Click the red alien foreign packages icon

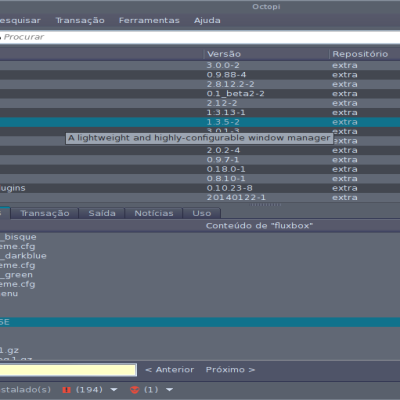click(x=135, y=390)
